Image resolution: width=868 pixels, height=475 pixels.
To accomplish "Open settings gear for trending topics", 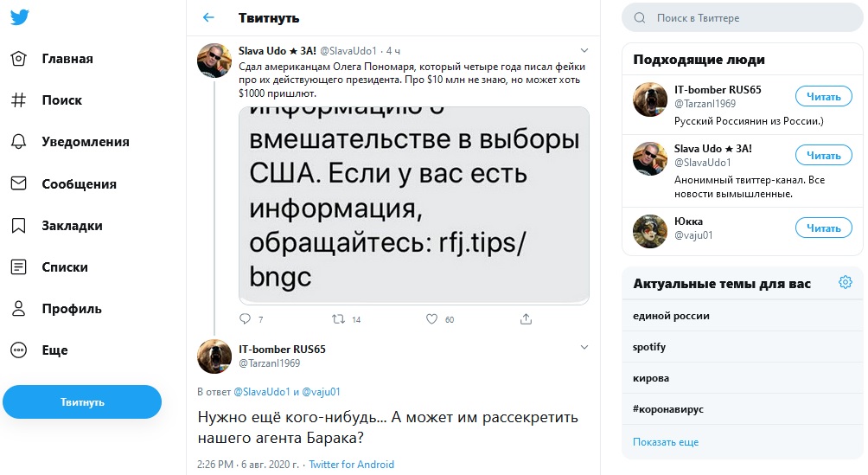I will click(x=845, y=283).
